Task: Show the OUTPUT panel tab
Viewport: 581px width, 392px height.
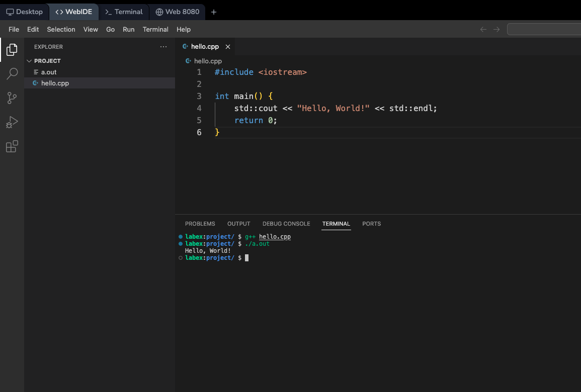Action: 238,224
